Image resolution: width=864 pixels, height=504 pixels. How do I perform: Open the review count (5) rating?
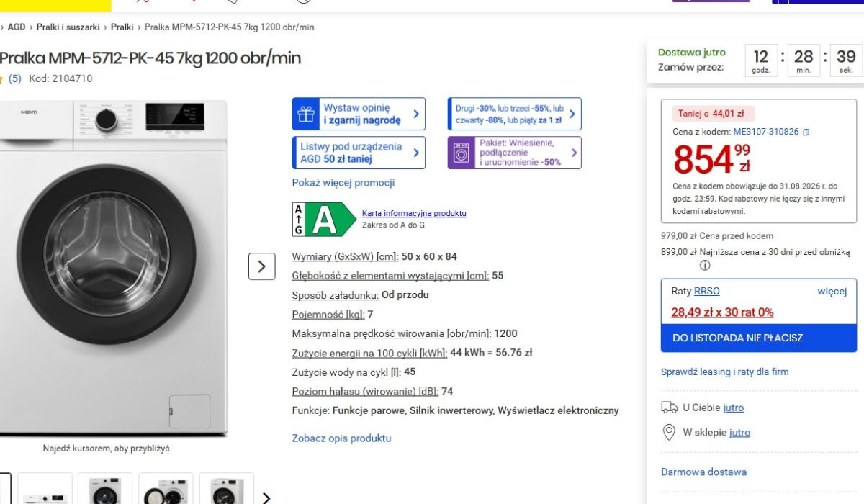(x=14, y=79)
